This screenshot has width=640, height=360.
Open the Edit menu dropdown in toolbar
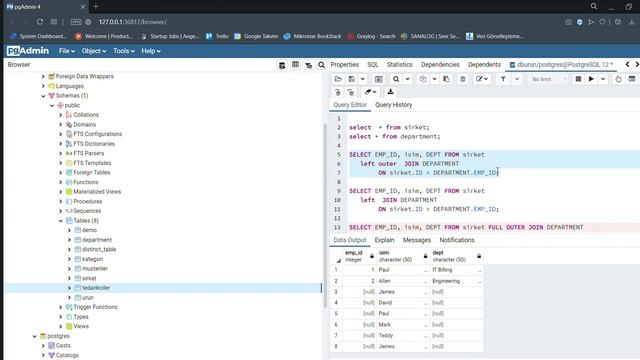(482, 79)
